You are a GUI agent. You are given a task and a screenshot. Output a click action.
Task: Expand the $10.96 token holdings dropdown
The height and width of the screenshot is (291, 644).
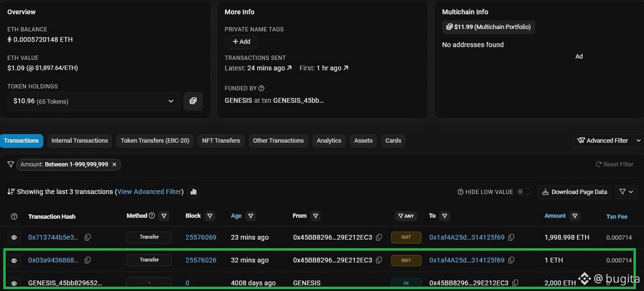click(x=94, y=101)
